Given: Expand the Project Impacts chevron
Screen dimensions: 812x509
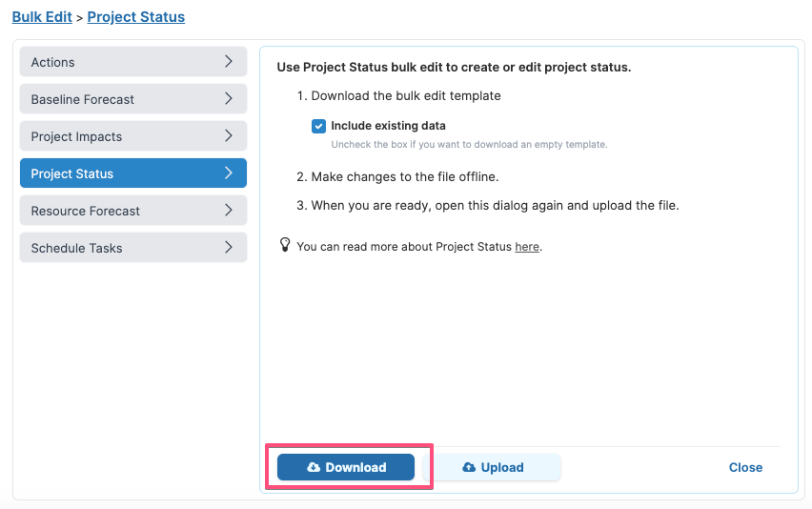Looking at the screenshot, I should click(x=229, y=136).
